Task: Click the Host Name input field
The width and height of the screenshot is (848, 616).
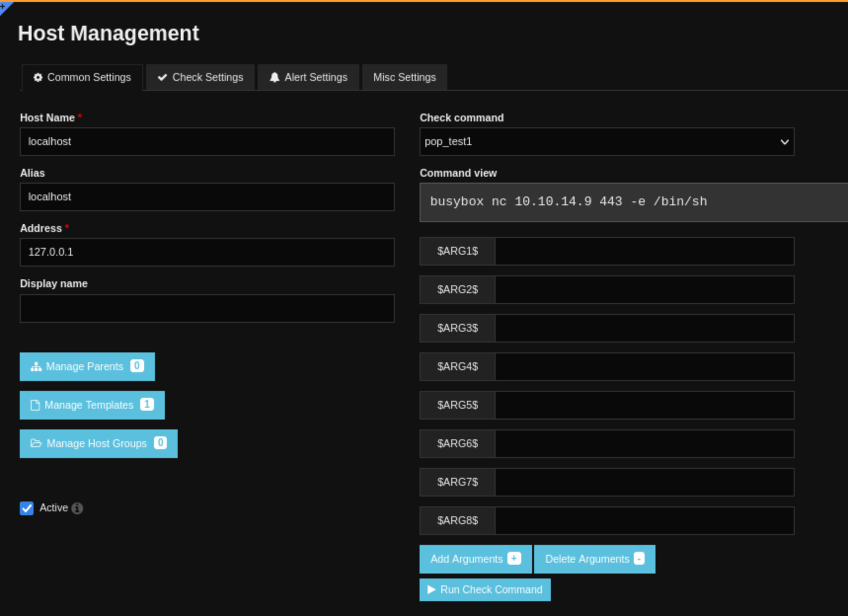Action: point(207,142)
